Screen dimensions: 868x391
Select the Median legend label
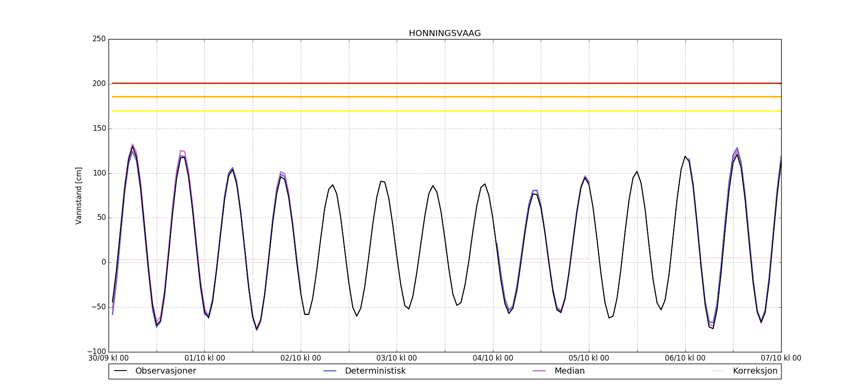point(569,371)
